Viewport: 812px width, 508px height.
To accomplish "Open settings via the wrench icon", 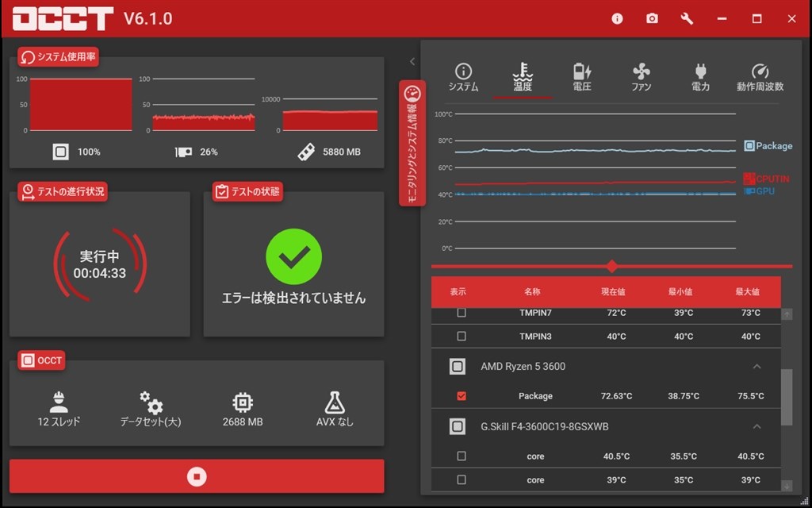I will (x=687, y=19).
